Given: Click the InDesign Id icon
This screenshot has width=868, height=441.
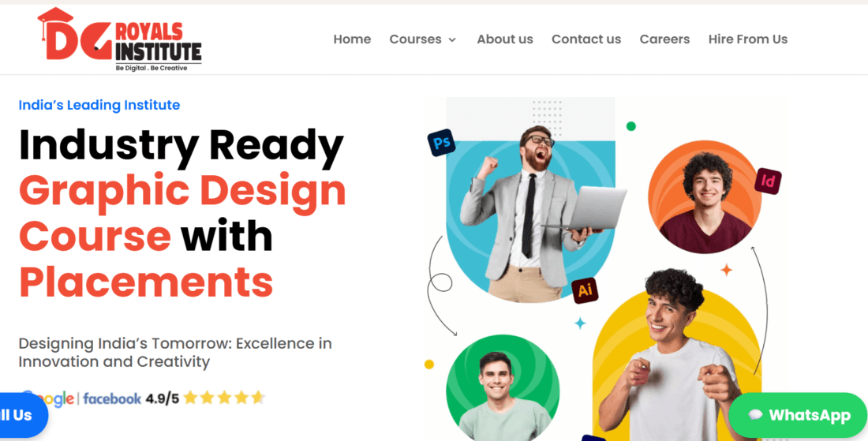Looking at the screenshot, I should pyautogui.click(x=768, y=181).
